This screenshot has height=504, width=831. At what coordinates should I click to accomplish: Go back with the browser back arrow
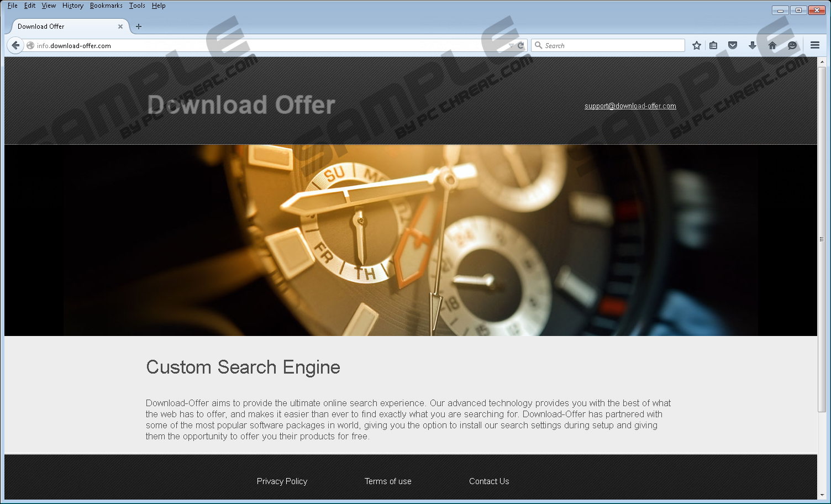(x=15, y=45)
